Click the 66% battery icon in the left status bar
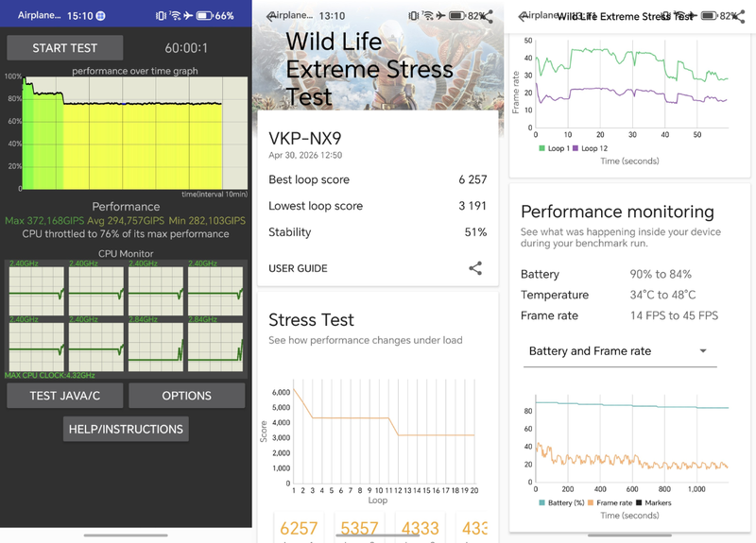The image size is (756, 543). (204, 16)
